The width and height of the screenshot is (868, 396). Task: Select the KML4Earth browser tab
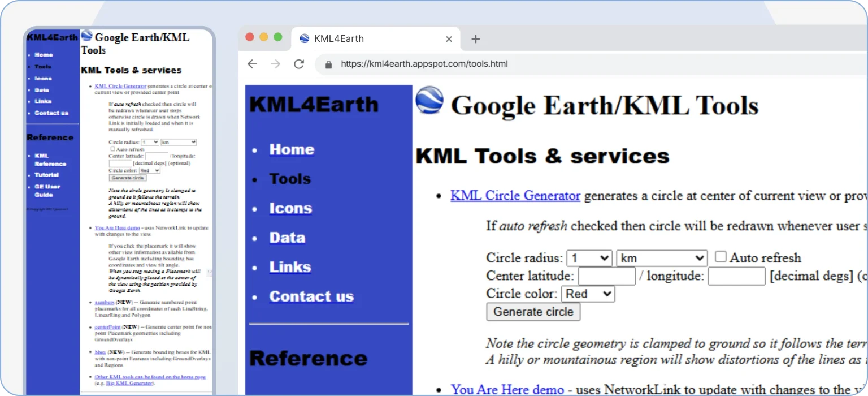click(362, 39)
